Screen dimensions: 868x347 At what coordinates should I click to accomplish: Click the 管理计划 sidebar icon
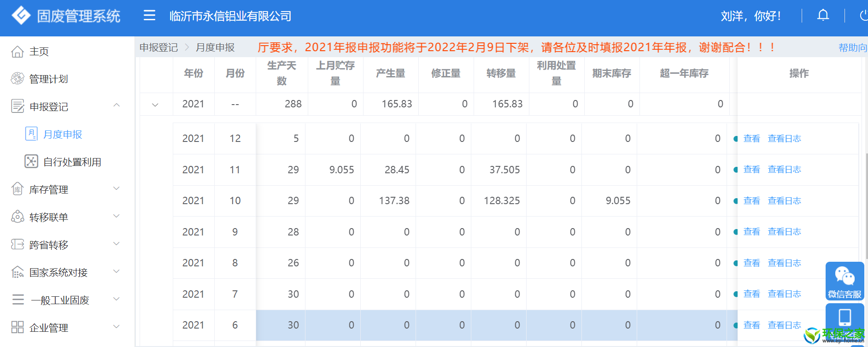pyautogui.click(x=18, y=79)
